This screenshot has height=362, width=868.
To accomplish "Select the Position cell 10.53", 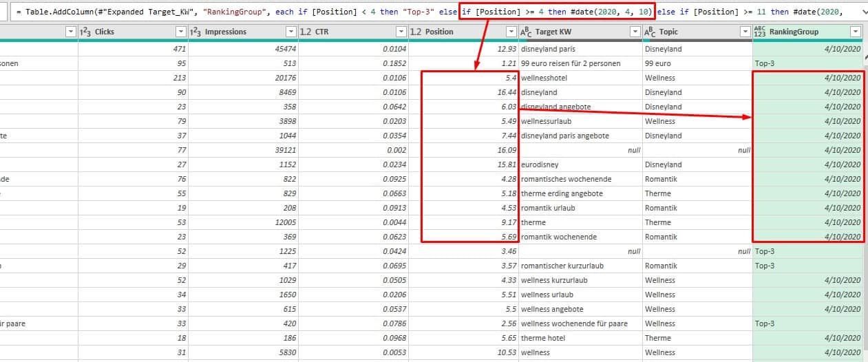I will [x=463, y=352].
